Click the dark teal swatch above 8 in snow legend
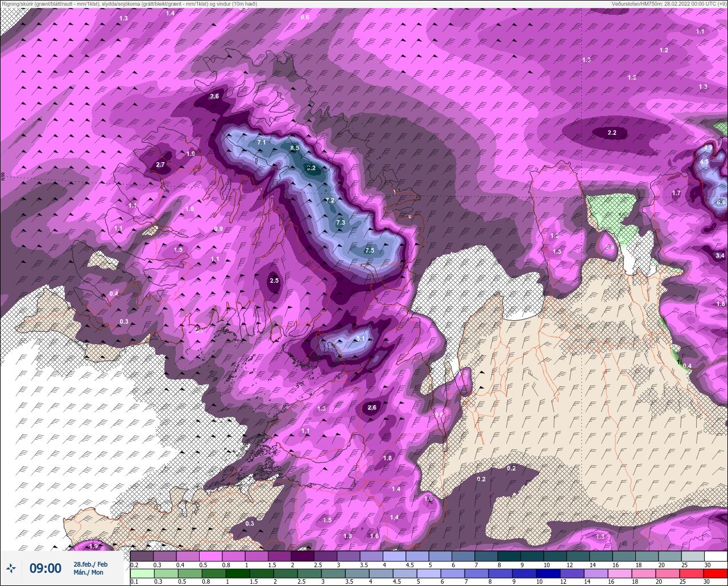728x586 pixels. tap(509, 556)
